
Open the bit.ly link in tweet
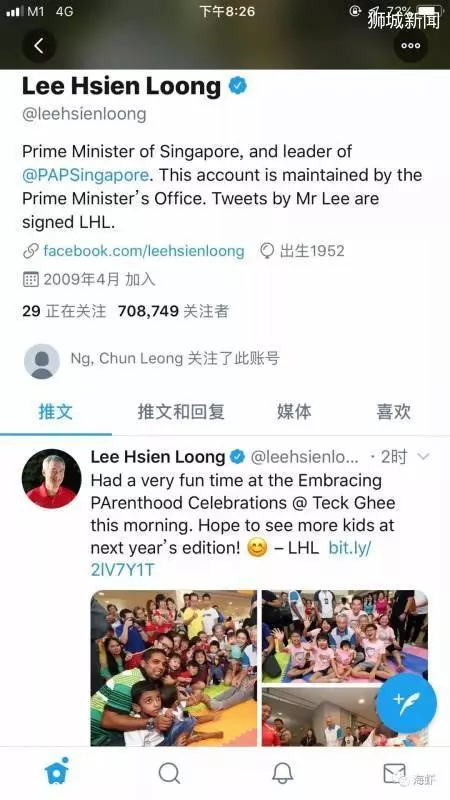click(x=231, y=559)
